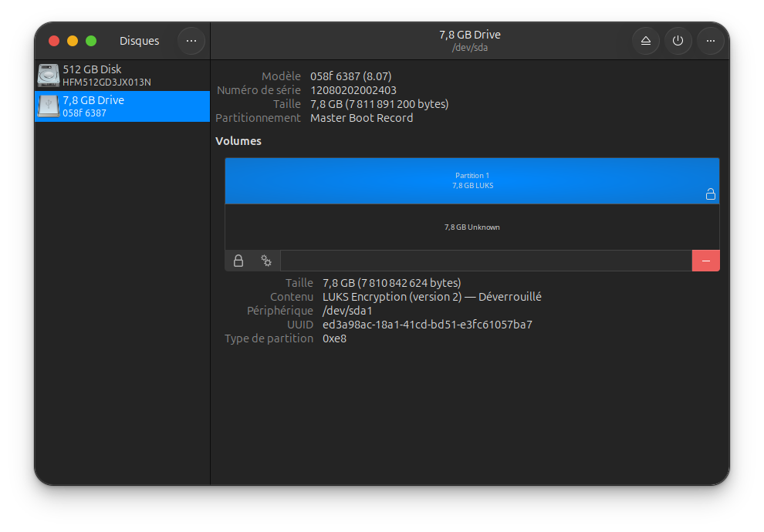Viewport: 764px width, 532px height.
Task: Click the 512 GB hard disk icon
Action: [x=49, y=76]
